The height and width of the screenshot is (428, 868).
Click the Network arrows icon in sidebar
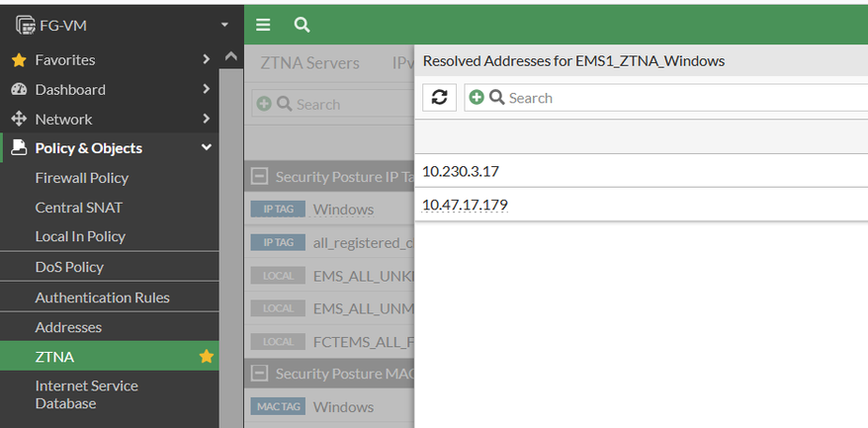(x=18, y=120)
